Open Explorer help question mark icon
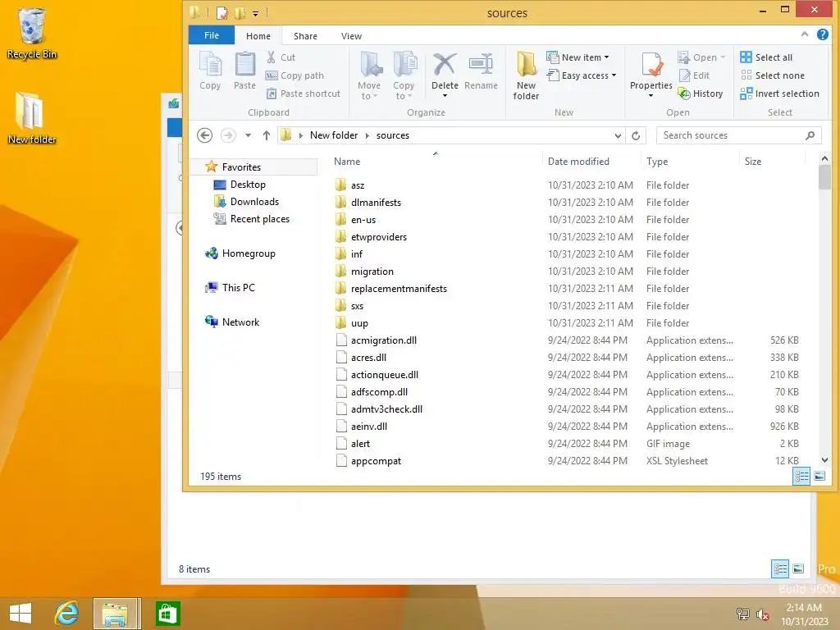The height and width of the screenshot is (630, 840). click(x=822, y=34)
